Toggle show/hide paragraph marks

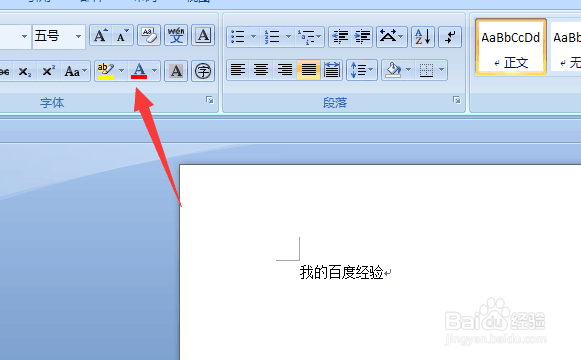450,37
